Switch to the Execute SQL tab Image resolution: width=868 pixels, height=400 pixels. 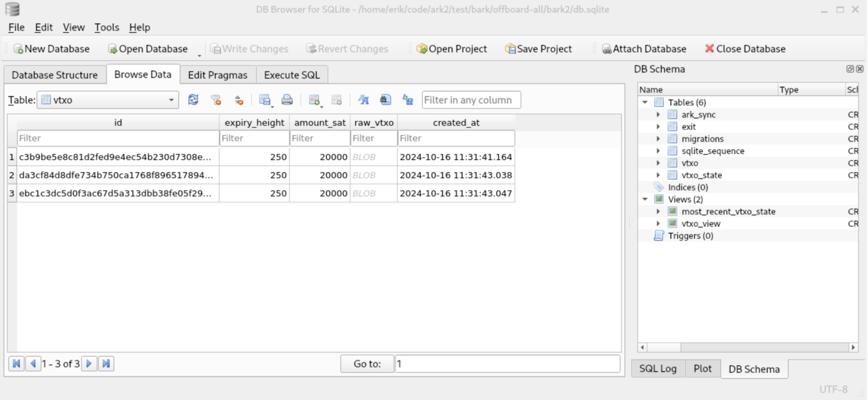pyautogui.click(x=291, y=75)
